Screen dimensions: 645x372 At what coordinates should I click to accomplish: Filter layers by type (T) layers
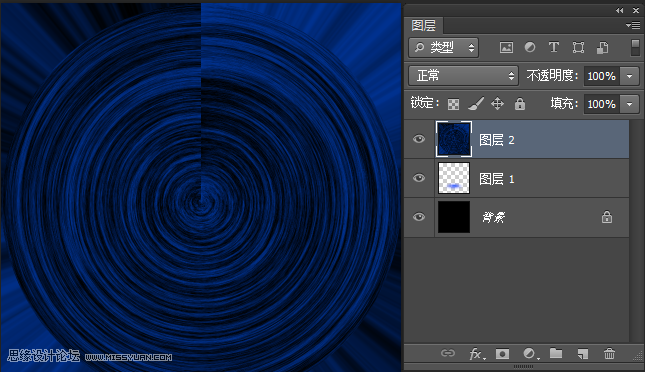pos(554,47)
